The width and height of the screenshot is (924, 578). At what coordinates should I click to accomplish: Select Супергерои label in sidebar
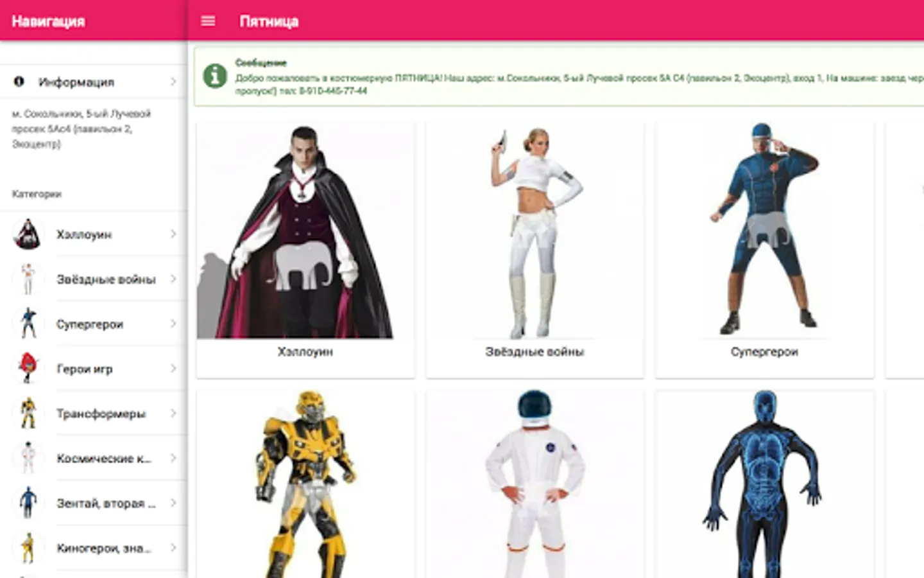90,324
